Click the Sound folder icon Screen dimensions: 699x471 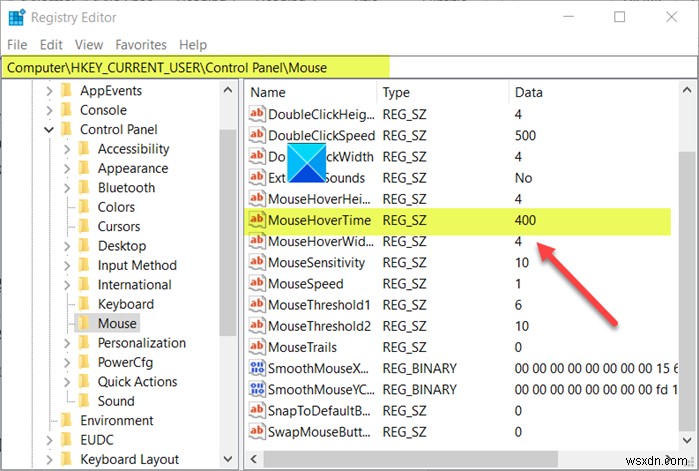pos(84,401)
